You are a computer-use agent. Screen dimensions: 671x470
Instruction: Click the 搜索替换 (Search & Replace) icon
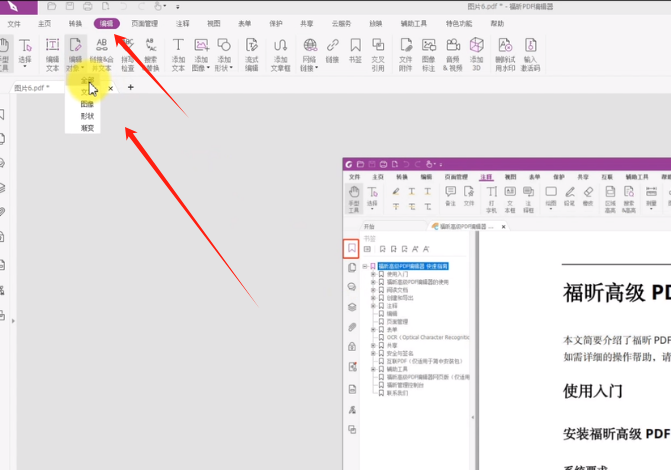click(x=151, y=52)
